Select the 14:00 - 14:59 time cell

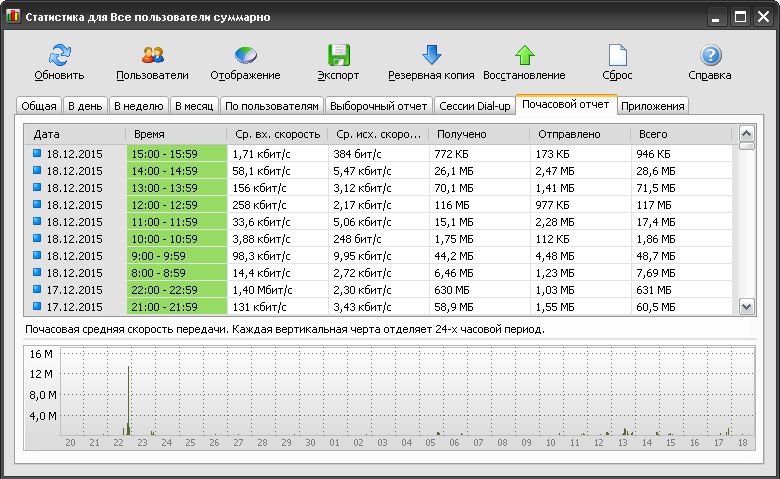point(177,171)
